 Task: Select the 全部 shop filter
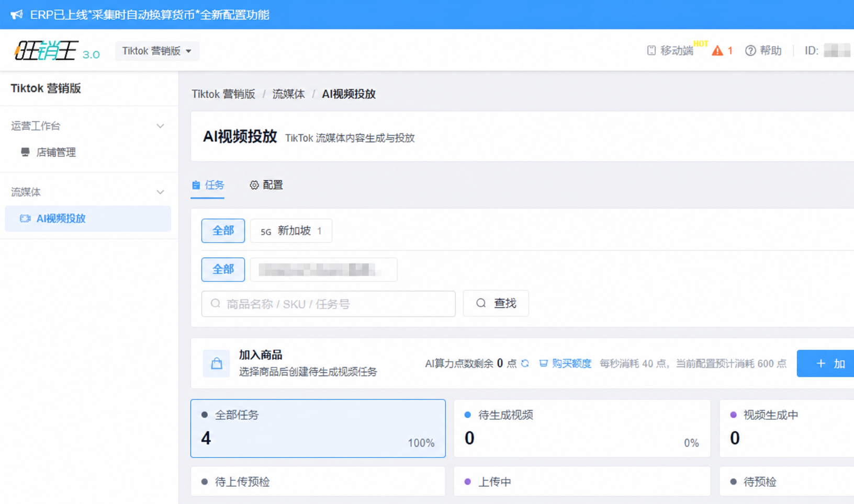tap(223, 269)
